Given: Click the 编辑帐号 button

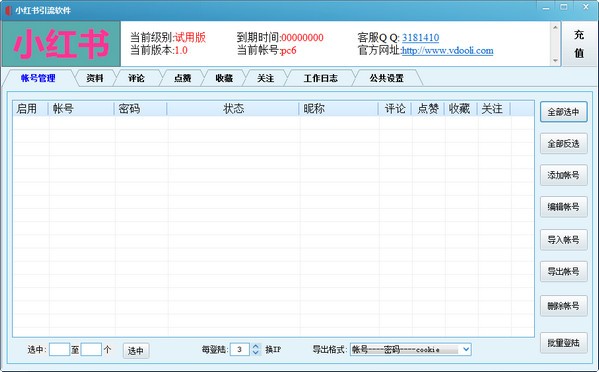Looking at the screenshot, I should point(563,207).
